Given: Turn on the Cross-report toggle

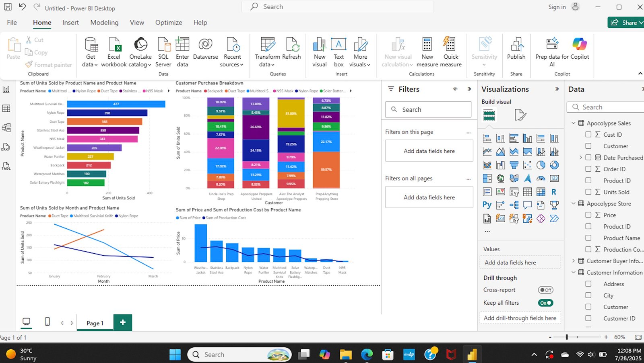Looking at the screenshot, I should point(545,290).
